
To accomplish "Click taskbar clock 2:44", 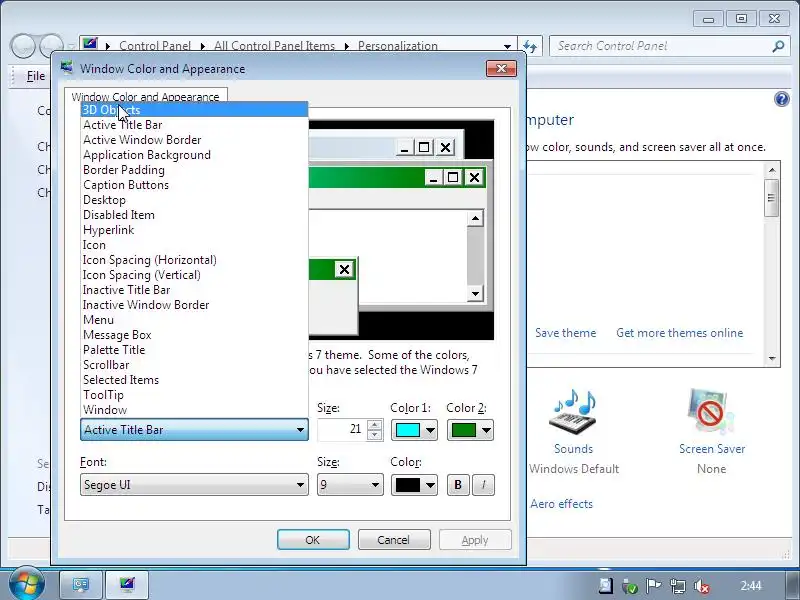I will click(751, 585).
